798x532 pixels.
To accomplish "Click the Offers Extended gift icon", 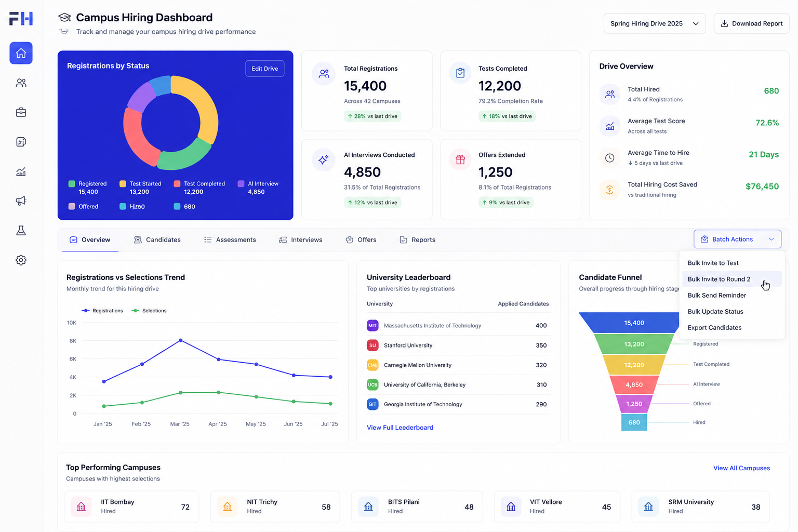I will (x=460, y=159).
